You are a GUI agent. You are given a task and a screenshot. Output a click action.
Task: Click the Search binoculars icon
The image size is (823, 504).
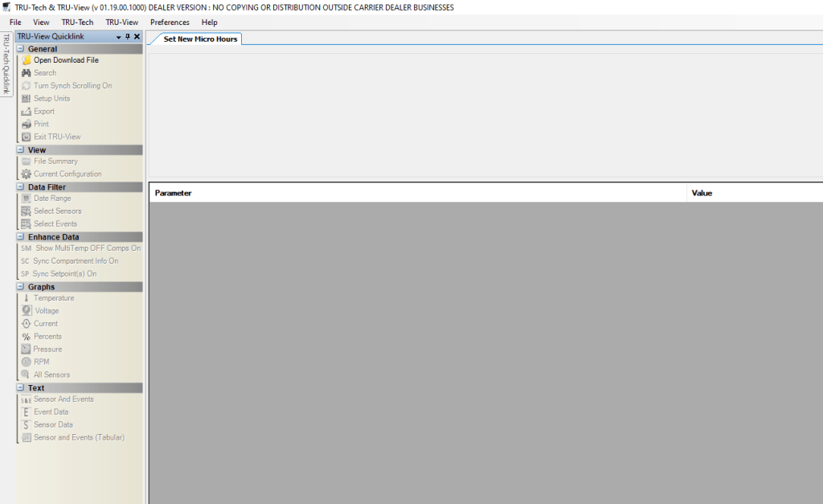tap(27, 73)
